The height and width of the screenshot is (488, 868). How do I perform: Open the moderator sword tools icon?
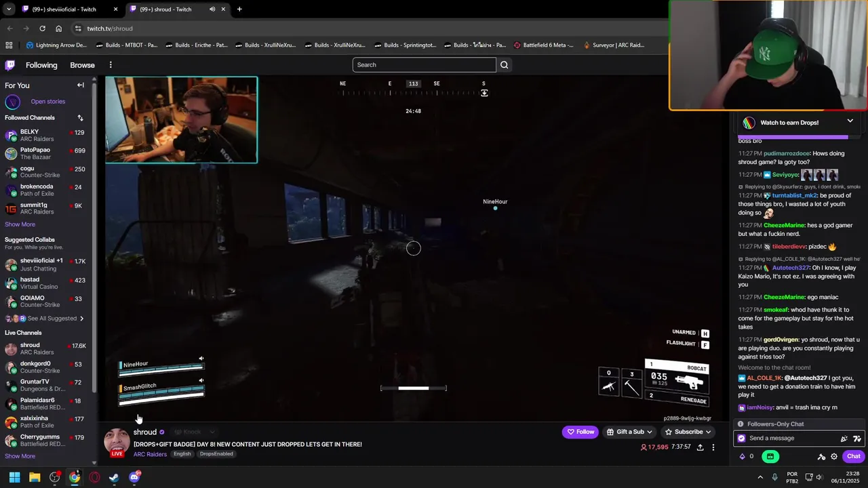(821, 456)
